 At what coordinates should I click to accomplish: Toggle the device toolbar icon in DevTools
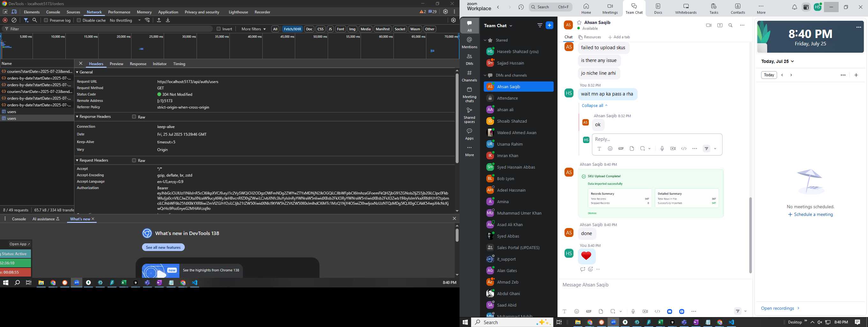tap(14, 12)
